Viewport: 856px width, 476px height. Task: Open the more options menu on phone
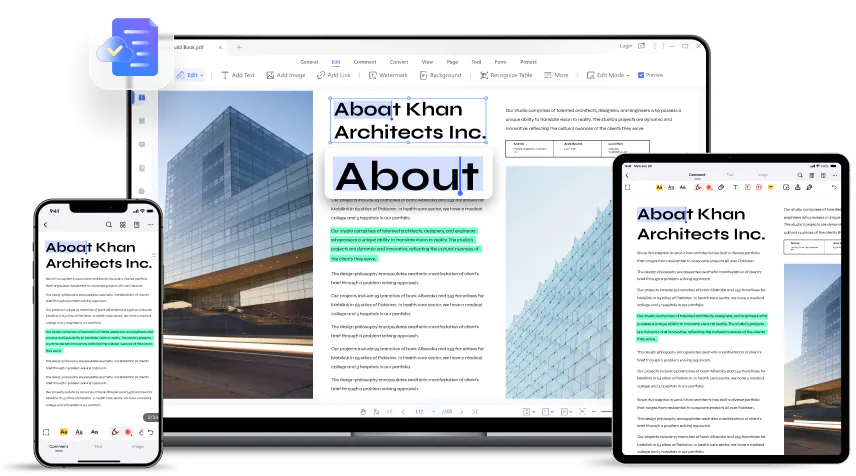[x=150, y=224]
